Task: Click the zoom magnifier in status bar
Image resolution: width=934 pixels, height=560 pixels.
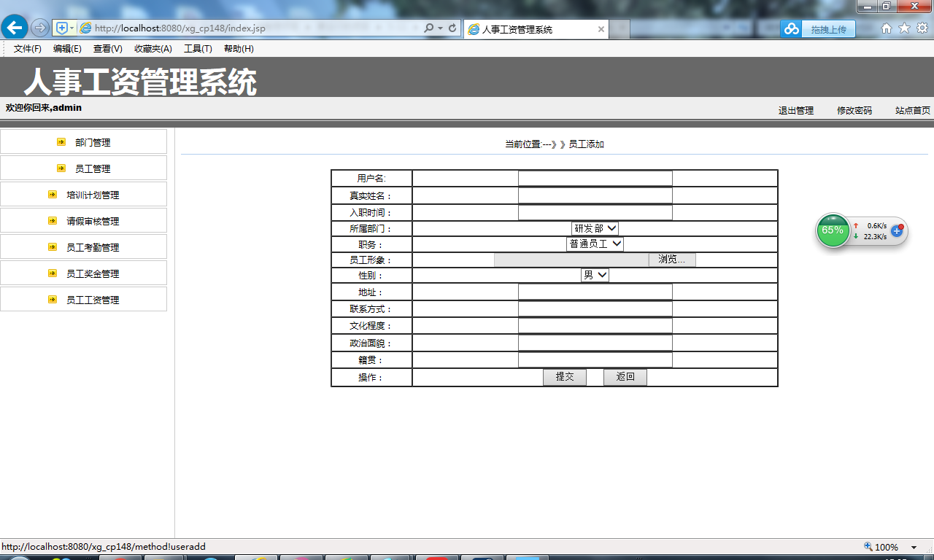Action: (x=868, y=547)
